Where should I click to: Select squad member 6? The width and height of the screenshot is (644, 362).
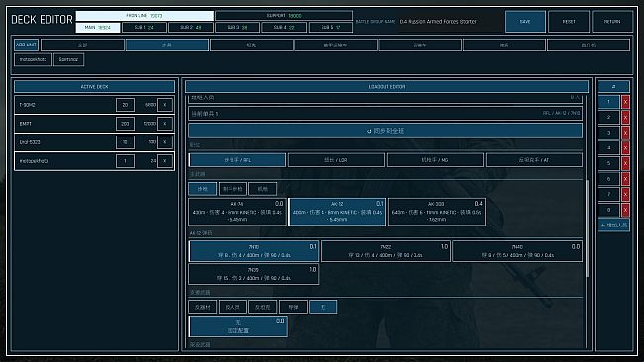click(608, 179)
